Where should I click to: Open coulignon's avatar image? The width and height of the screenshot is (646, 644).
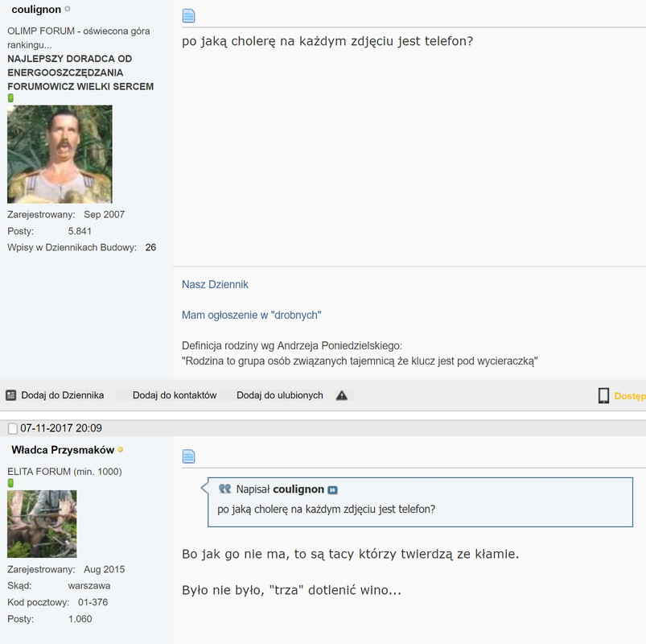[60, 154]
